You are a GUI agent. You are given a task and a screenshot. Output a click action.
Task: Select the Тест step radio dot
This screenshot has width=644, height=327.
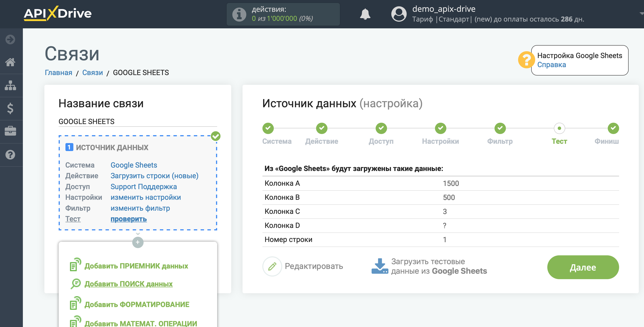(560, 128)
